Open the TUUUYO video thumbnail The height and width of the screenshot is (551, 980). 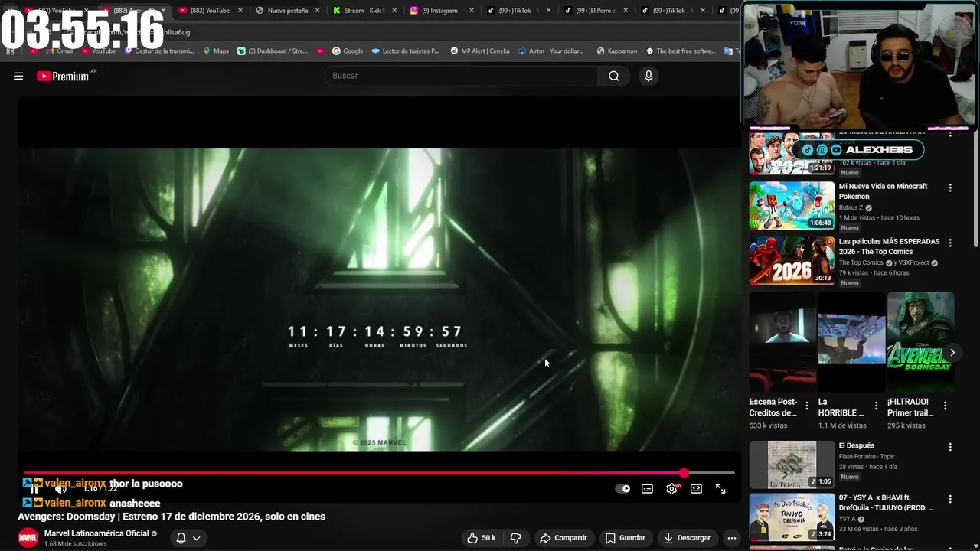pos(792,517)
